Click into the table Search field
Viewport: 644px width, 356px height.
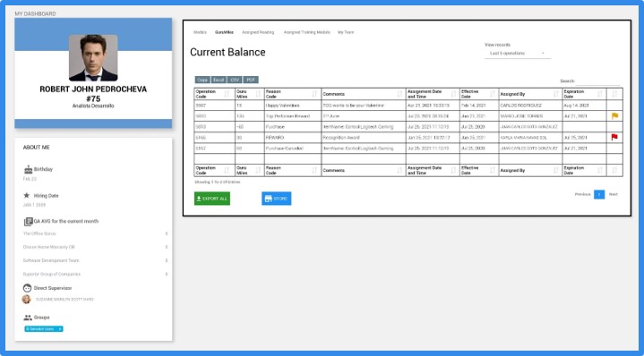[x=597, y=81]
